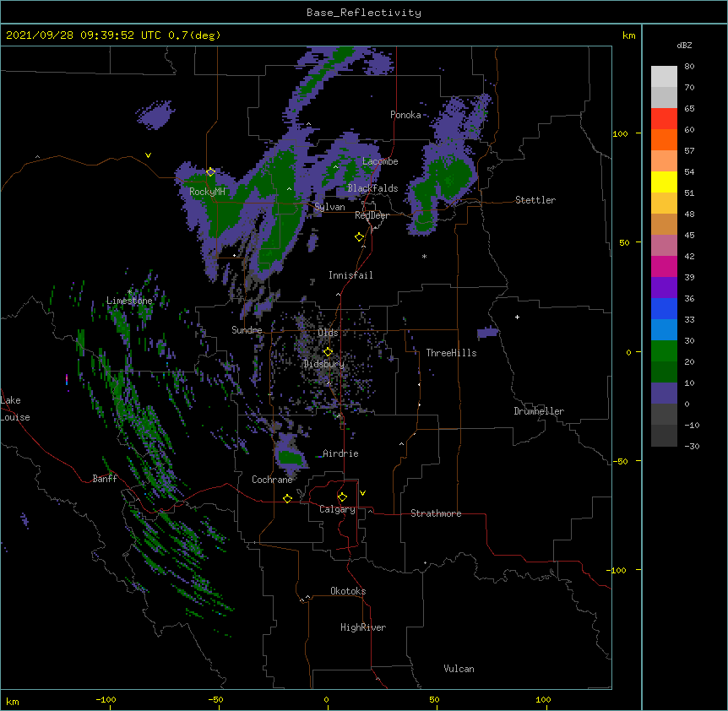Click the yellow diamond marker at Olds

tap(328, 352)
